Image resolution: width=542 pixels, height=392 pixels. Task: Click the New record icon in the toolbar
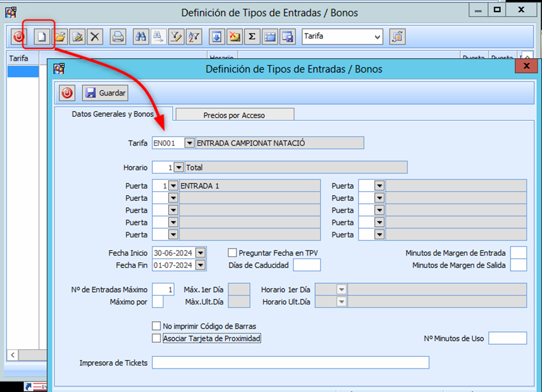click(x=42, y=37)
